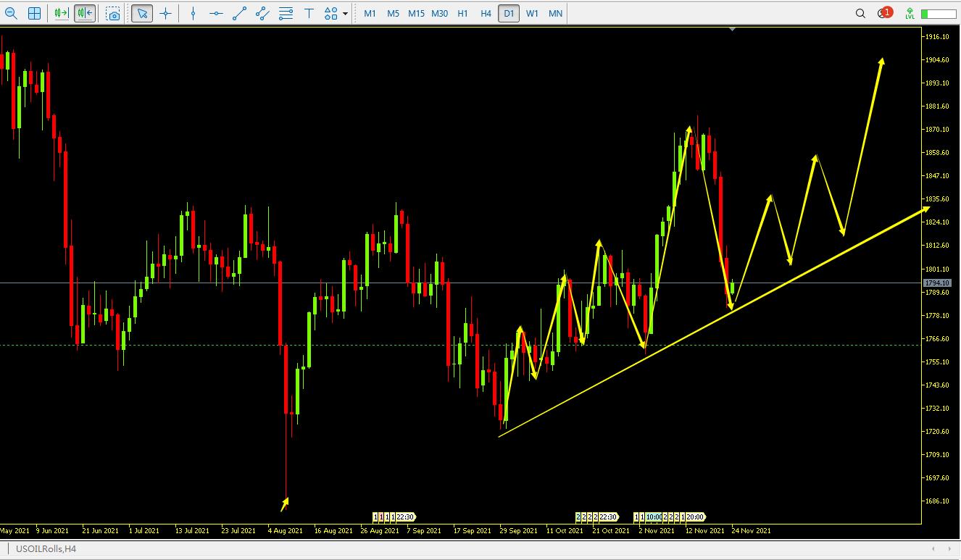This screenshot has height=560, width=961.
Task: Switch to the M30 timeframe
Action: point(439,14)
